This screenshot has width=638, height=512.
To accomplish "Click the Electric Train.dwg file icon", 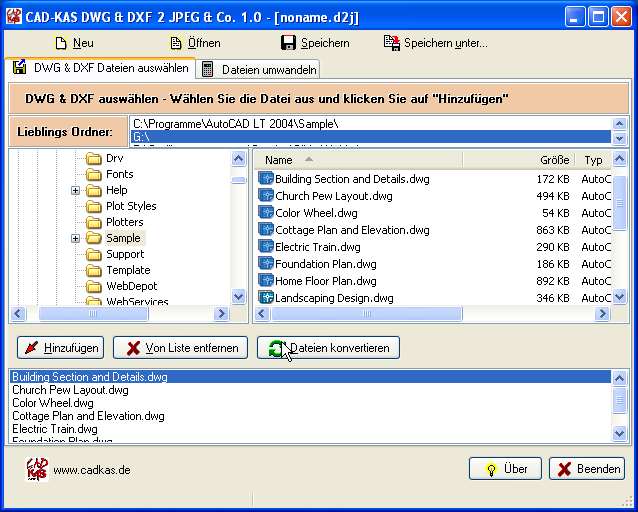I will [266, 247].
